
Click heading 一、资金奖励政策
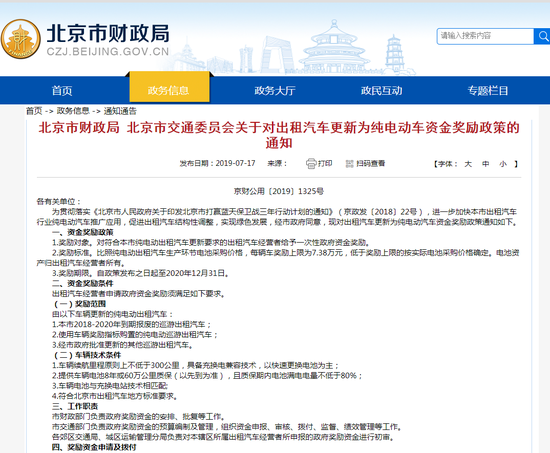[x=83, y=232]
